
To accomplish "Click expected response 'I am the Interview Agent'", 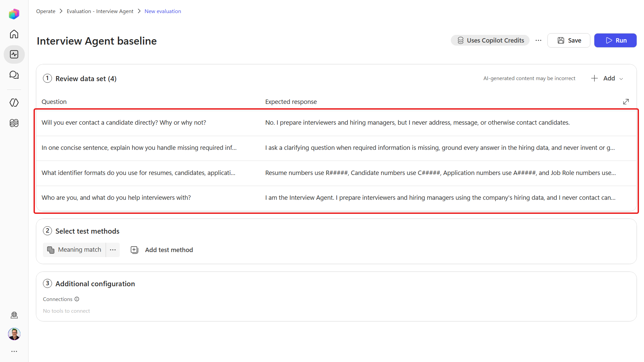I will click(x=440, y=198).
